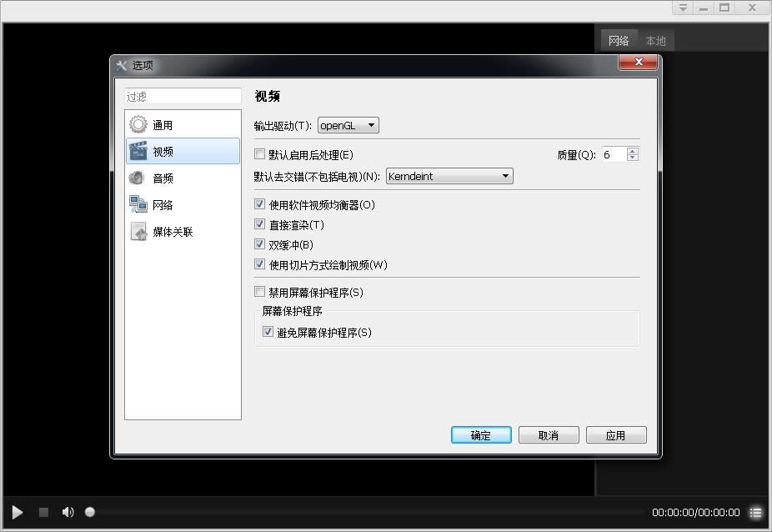Open the 输出驱动 openGL dropdown
The height and width of the screenshot is (532, 772).
pyautogui.click(x=348, y=125)
